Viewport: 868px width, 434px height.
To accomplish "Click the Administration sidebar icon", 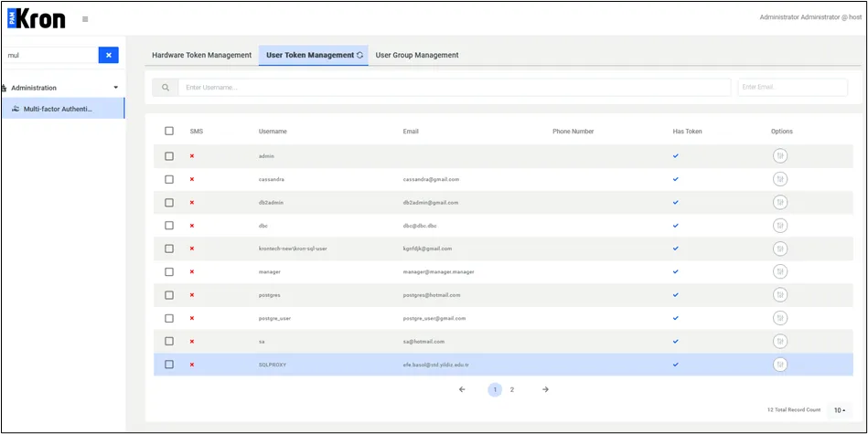I will click(5, 88).
